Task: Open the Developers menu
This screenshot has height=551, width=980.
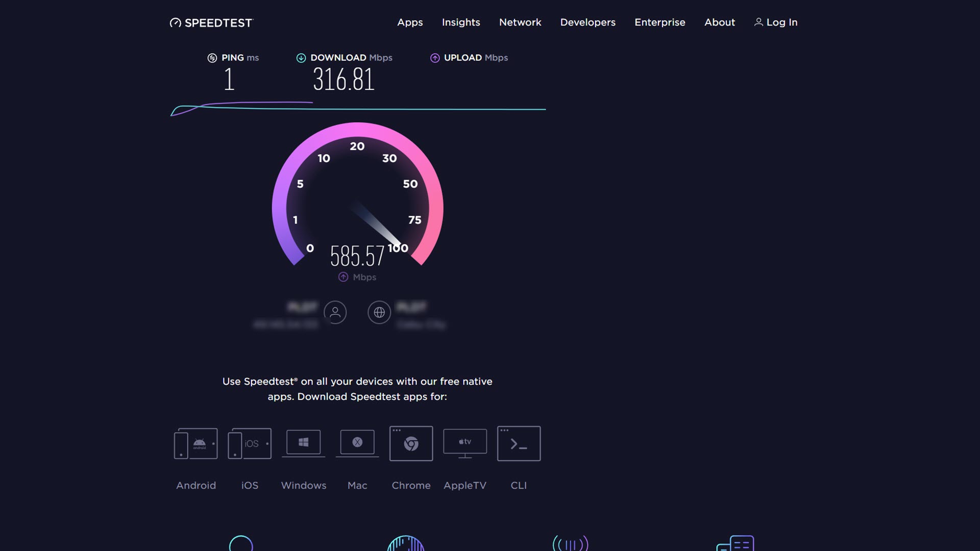Action: point(587,22)
